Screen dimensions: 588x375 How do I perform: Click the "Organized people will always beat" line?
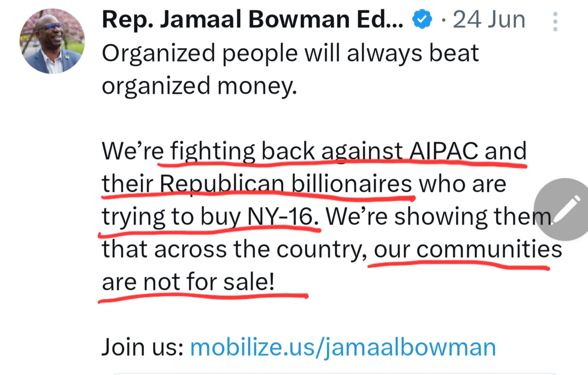(290, 53)
